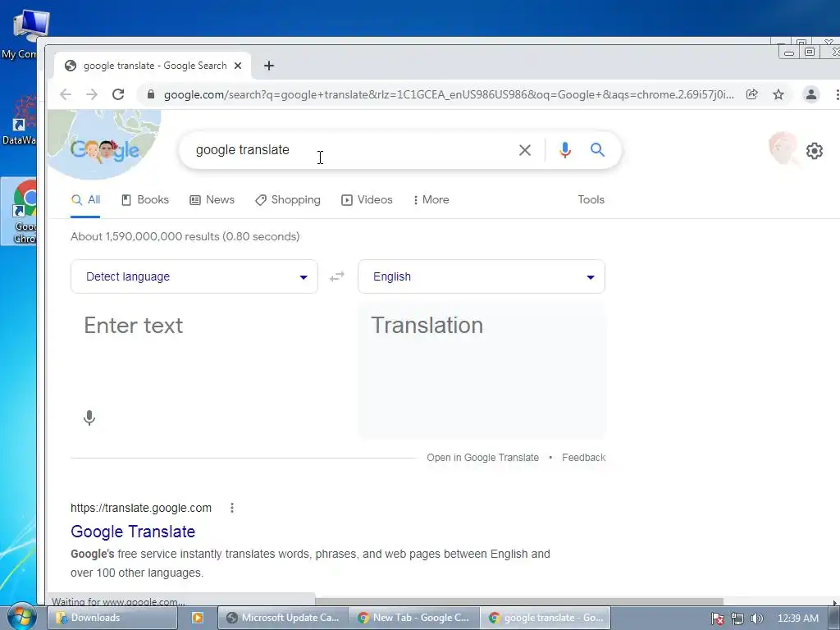Click the google translate search input field
840x630 pixels.
coord(348,150)
